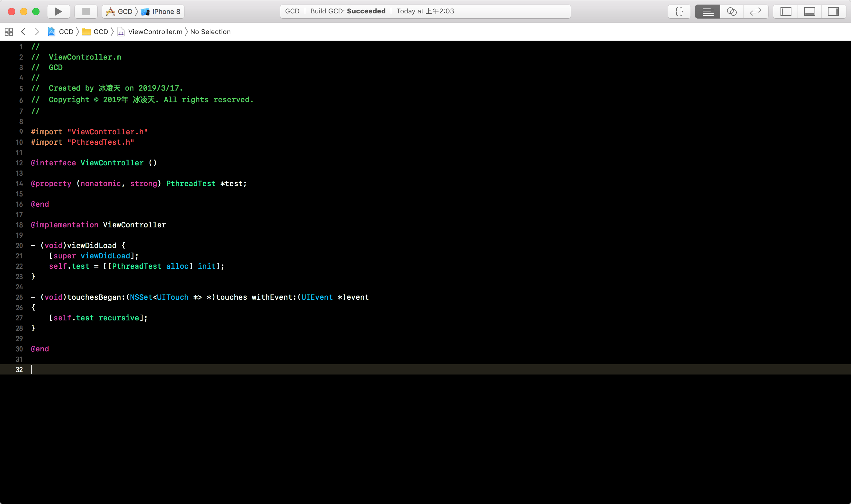
Task: Run the GCD project with Play button
Action: [x=58, y=12]
